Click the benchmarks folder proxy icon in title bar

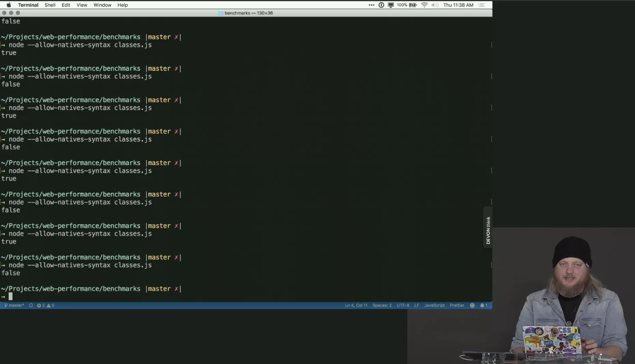click(220, 13)
